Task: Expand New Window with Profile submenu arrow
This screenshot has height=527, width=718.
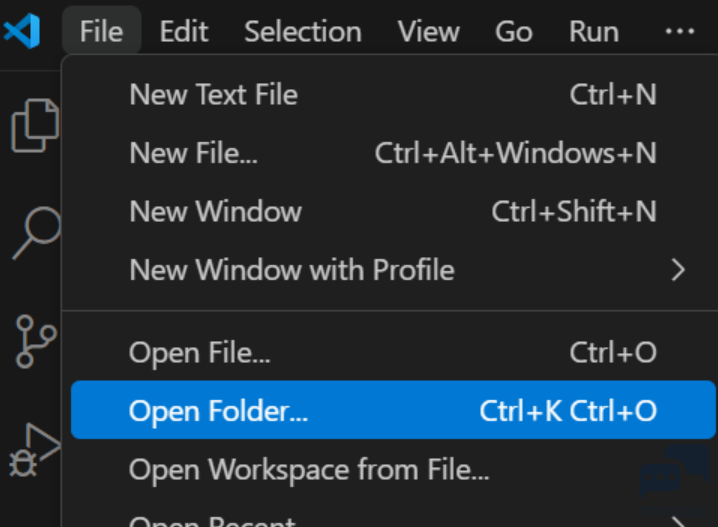Action: click(x=678, y=270)
